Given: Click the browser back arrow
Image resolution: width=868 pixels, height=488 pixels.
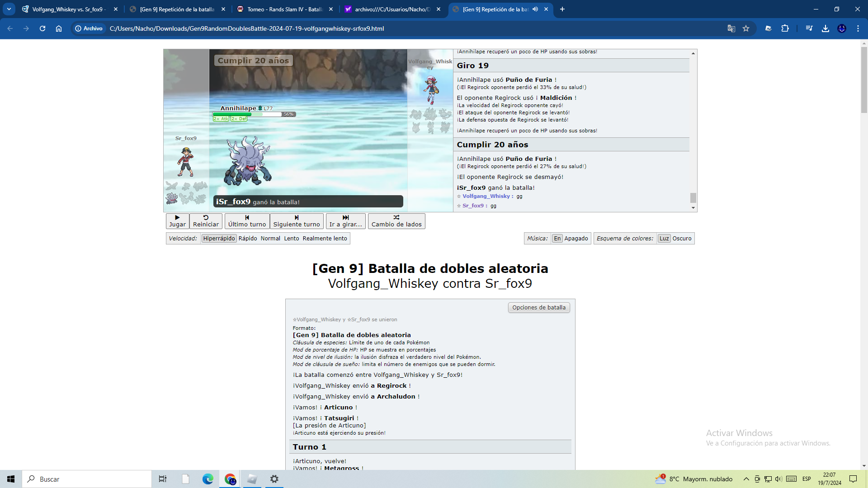Looking at the screenshot, I should pos(10,28).
